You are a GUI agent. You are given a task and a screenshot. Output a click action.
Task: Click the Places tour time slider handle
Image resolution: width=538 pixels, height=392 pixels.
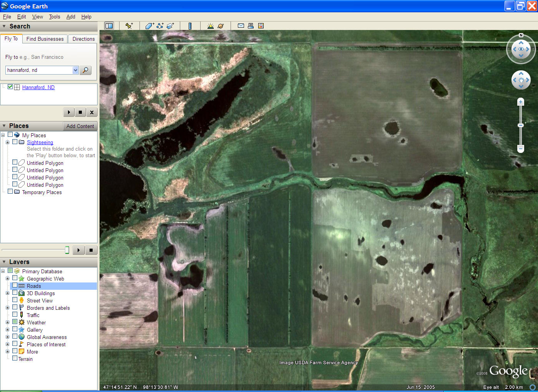(67, 250)
